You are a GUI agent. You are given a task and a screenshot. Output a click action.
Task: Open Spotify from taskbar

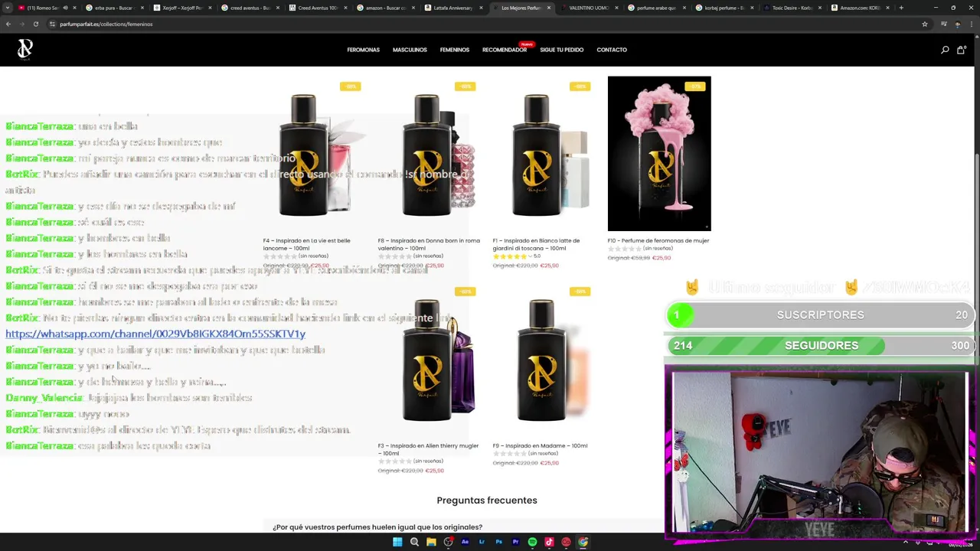[532, 542]
